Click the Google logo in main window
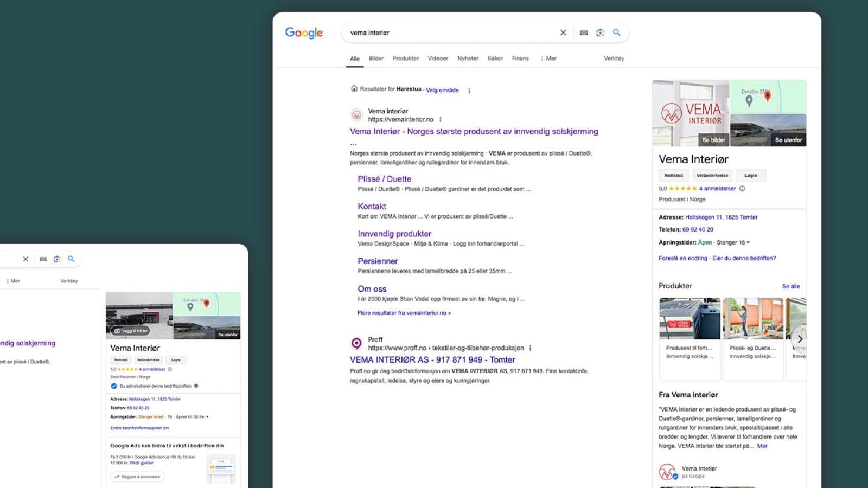The image size is (868, 488). [x=304, y=33]
